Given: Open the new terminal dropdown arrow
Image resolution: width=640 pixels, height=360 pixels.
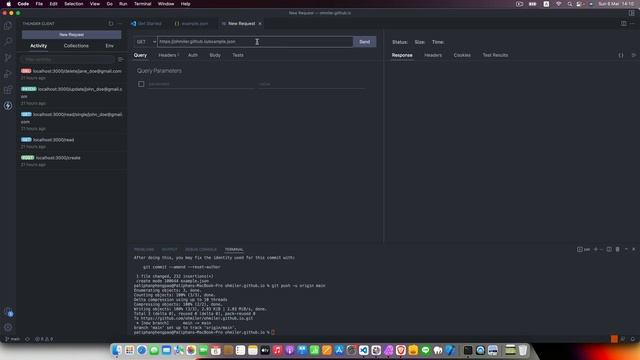Looking at the screenshot, I should pyautogui.click(x=601, y=249).
